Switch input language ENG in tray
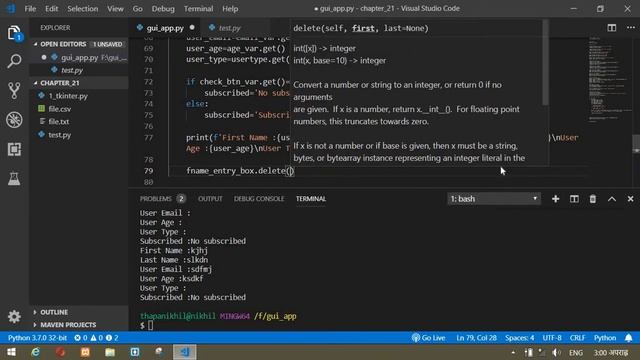 pos(576,352)
